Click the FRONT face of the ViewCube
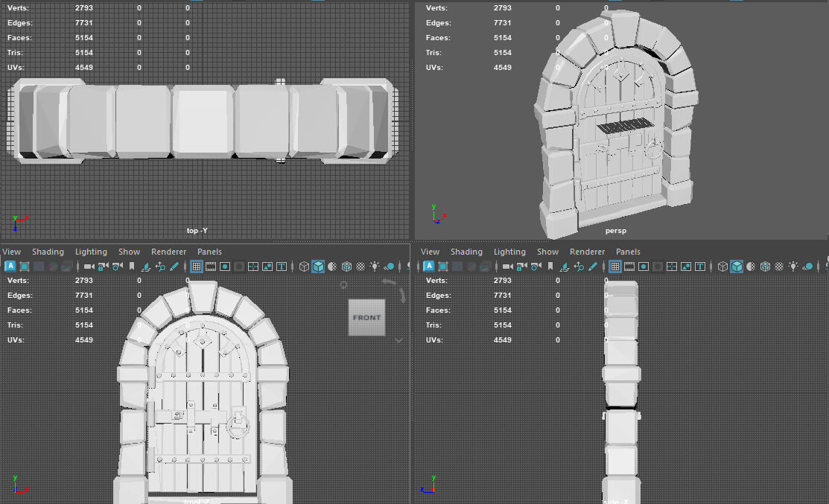The height and width of the screenshot is (504, 829). point(367,317)
